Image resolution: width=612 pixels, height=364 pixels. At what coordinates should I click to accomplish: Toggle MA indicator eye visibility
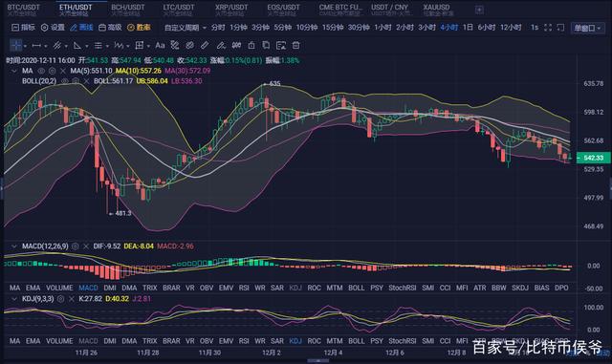[41, 71]
